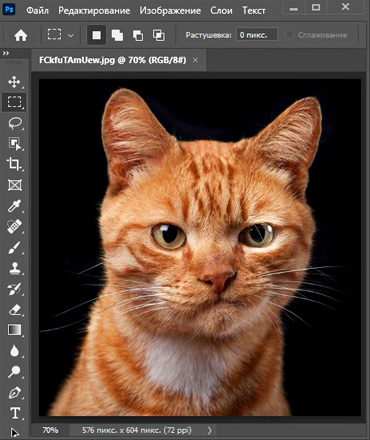
Task: Expand the tools panel with double arrows
Action: tap(6, 53)
